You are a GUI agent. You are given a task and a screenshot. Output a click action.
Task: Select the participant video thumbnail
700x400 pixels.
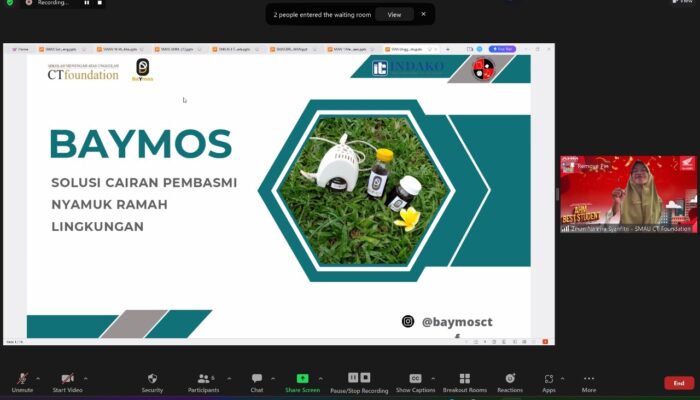click(x=628, y=194)
